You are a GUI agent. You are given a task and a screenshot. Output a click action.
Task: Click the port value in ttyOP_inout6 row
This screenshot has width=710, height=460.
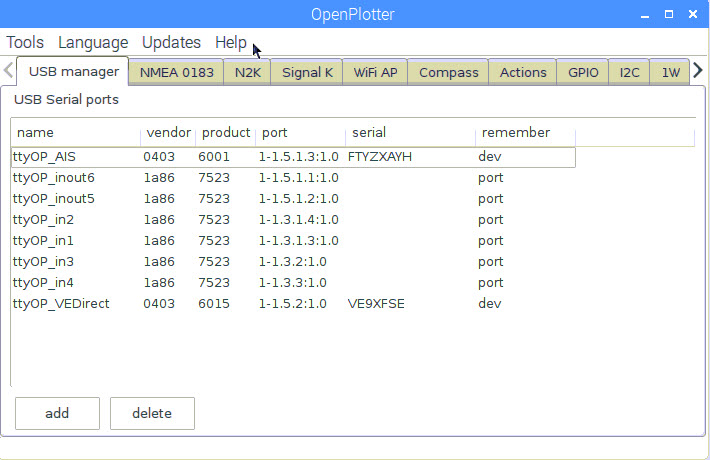point(490,178)
